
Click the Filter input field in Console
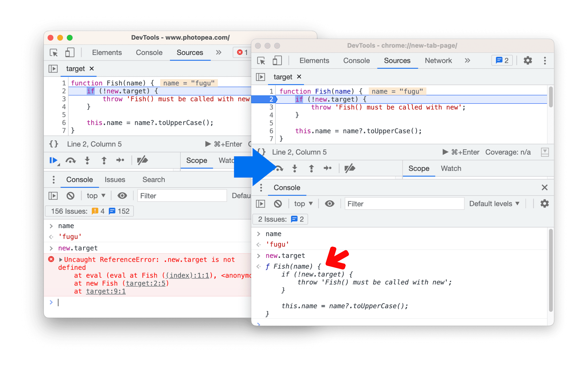[401, 204]
